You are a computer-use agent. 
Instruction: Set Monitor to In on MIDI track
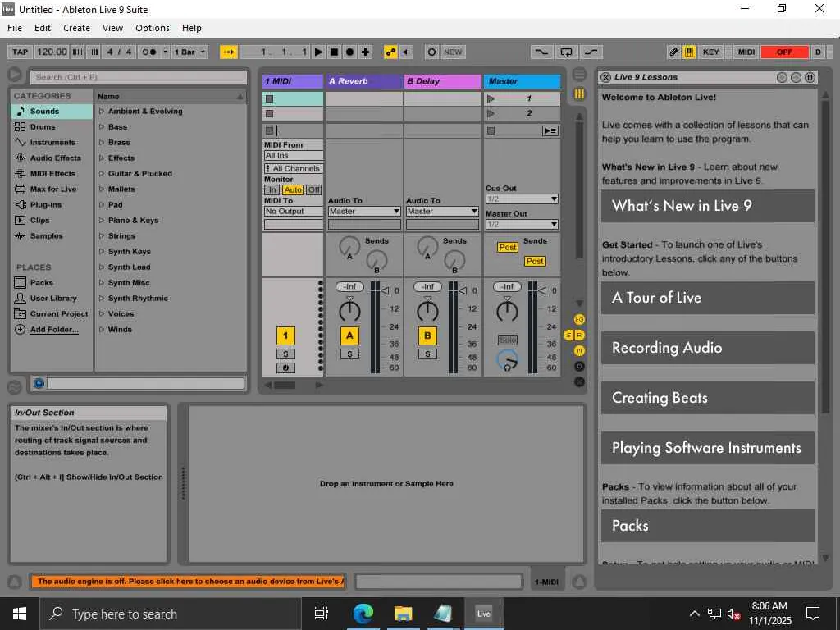[x=272, y=189]
